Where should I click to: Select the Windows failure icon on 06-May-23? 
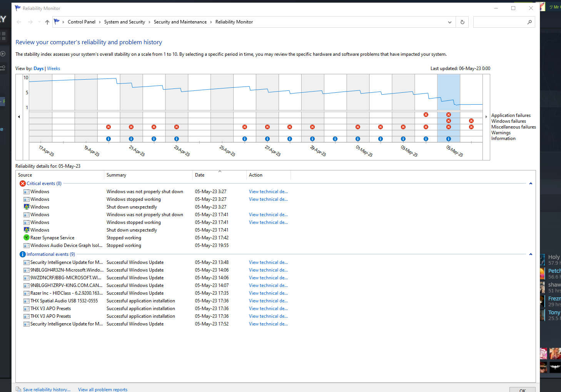[471, 121]
